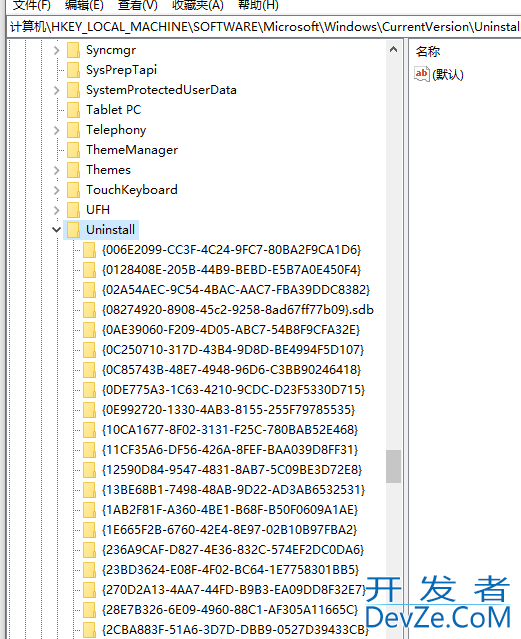
Task: Expand the TouchKeyboard key
Action: click(57, 190)
